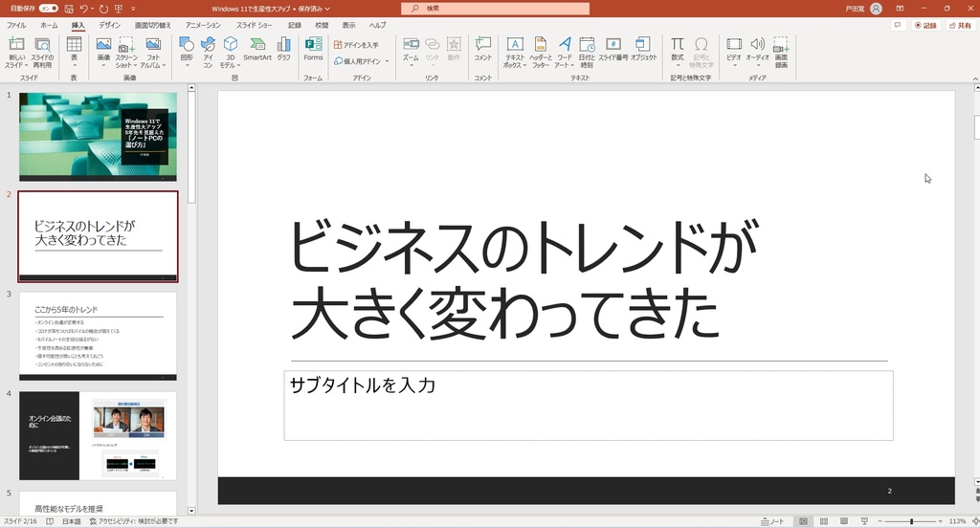Click the サブタイトルを入力 placeholder
This screenshot has height=528, width=980.
(x=589, y=405)
